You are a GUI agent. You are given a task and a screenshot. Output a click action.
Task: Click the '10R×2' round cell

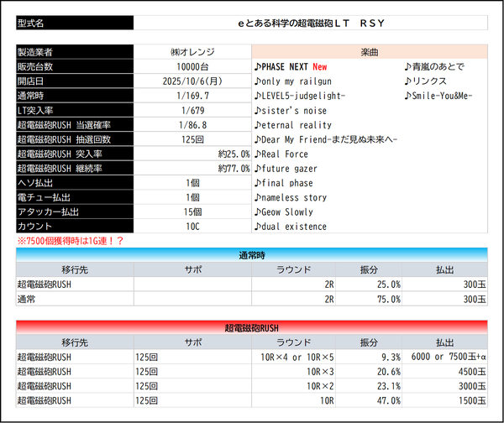[293, 386]
